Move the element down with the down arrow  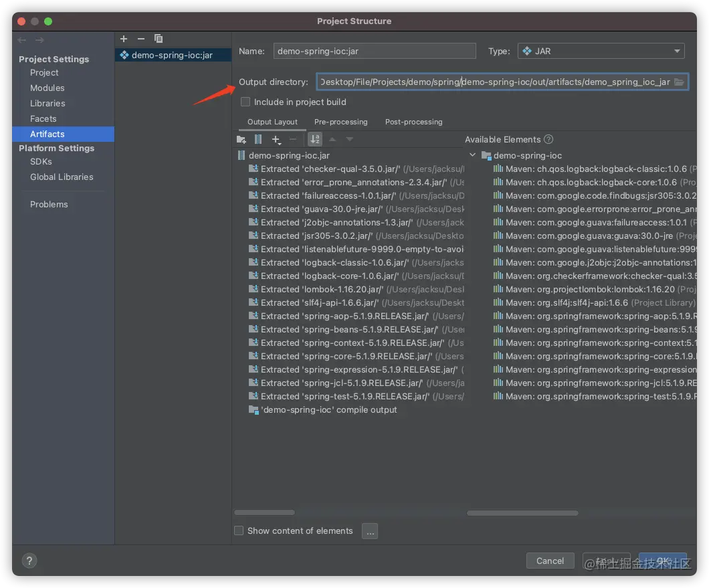tap(350, 139)
